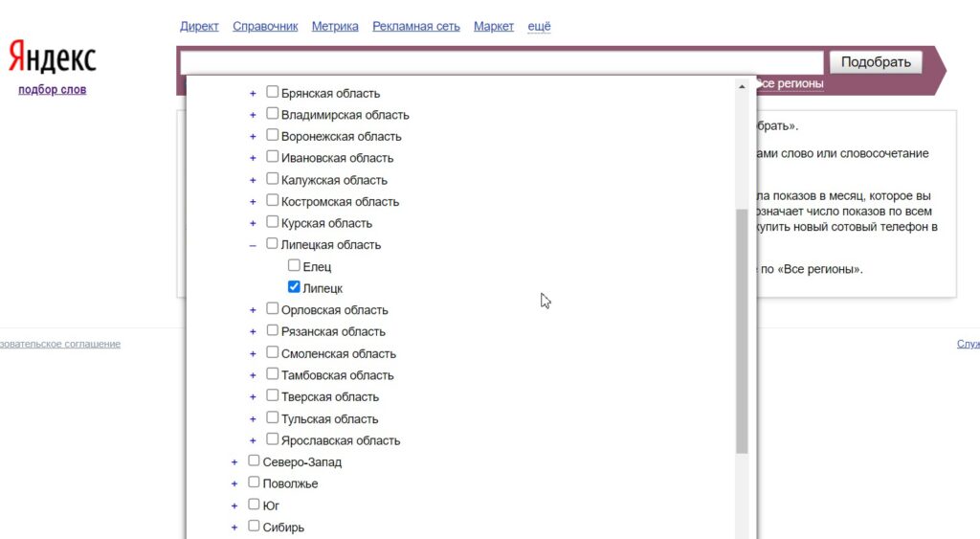Expand the Северо-Запад node
Screen dimensions: 980x539
(x=234, y=462)
